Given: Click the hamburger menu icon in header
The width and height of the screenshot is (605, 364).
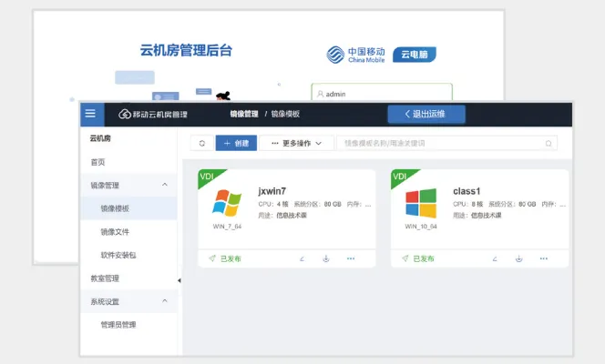Looking at the screenshot, I should pos(89,114).
